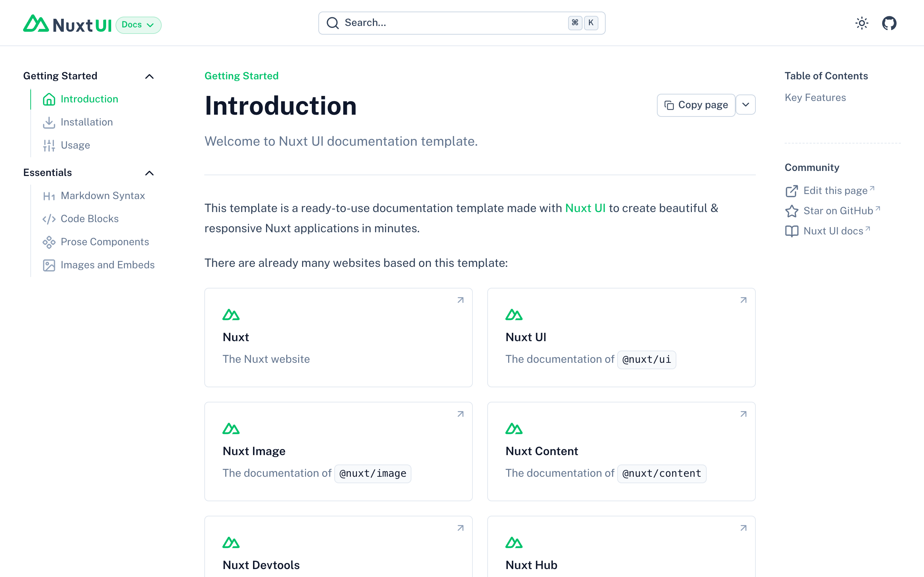The image size is (924, 577).
Task: Toggle the light/dark color mode
Action: coord(862,23)
